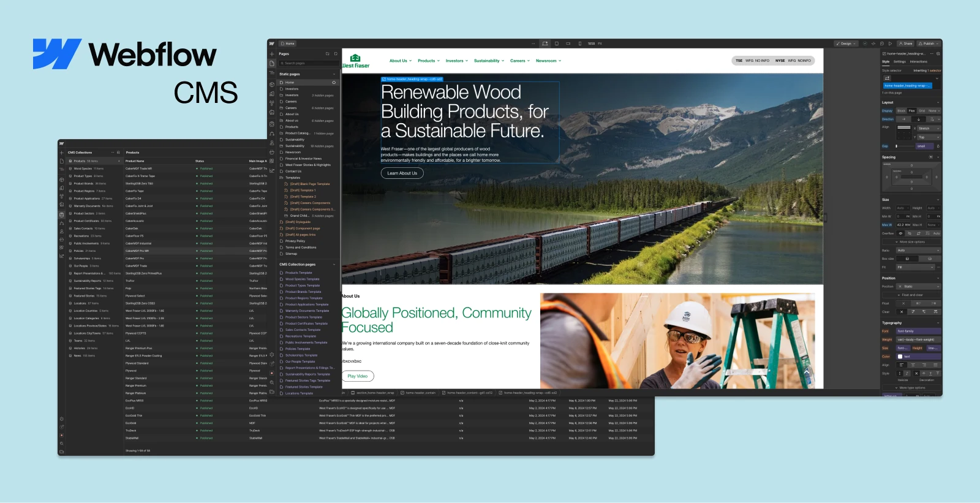Click the Publish button

(x=929, y=43)
